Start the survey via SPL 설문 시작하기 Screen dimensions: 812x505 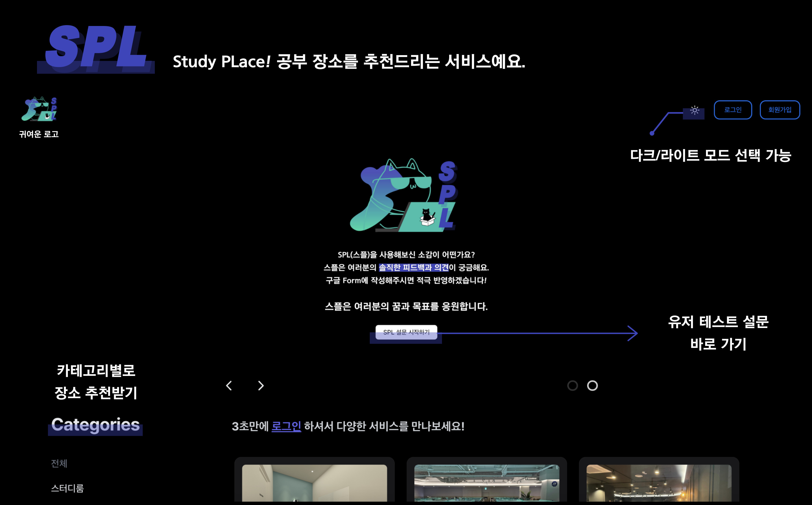(x=406, y=332)
